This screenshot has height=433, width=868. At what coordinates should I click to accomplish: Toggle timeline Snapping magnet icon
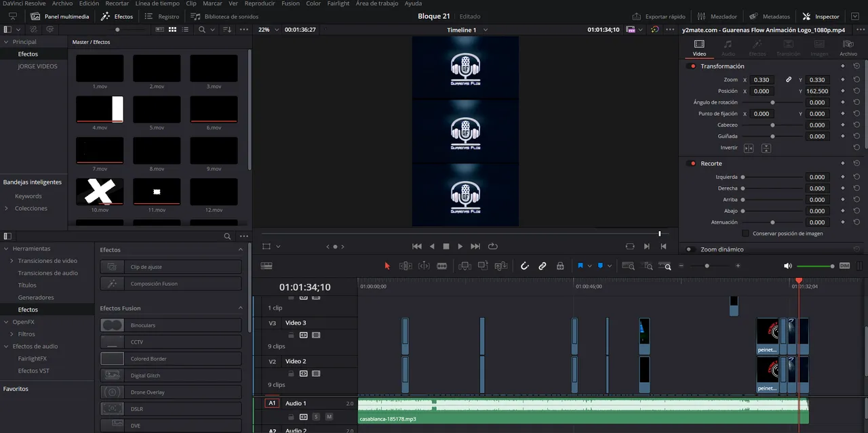[524, 266]
